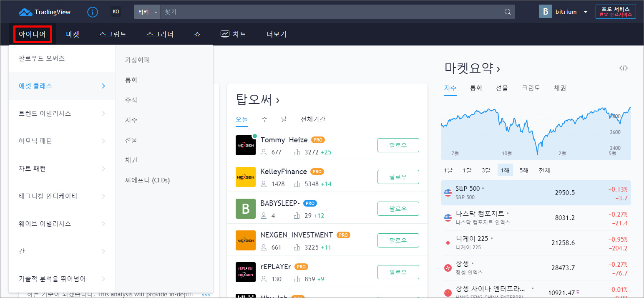644x298 pixels.
Task: Switch language via KO badge
Action: 116,12
